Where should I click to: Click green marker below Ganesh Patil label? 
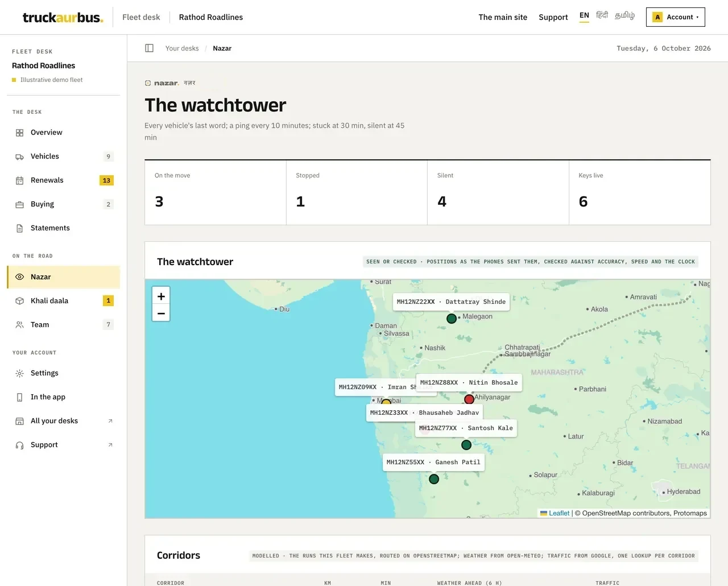434,479
